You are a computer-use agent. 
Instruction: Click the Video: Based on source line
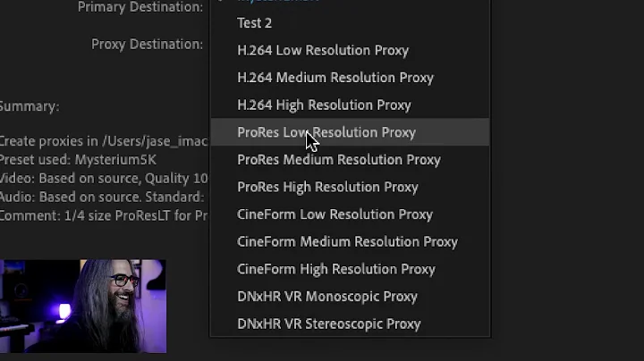(104, 179)
